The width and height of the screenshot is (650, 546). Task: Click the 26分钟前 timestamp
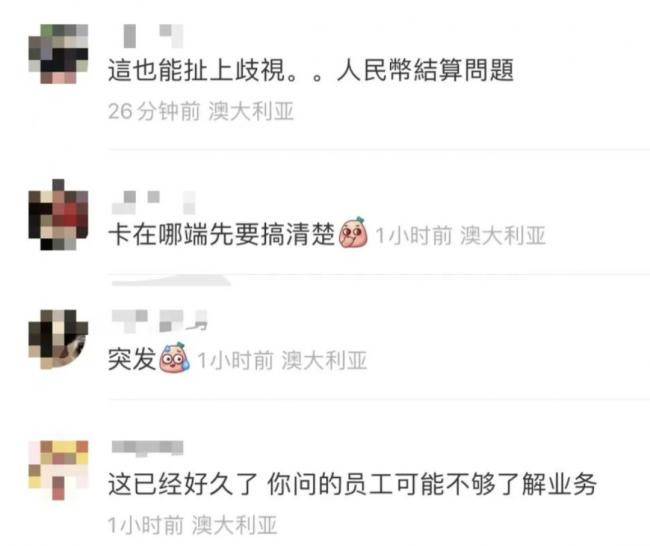click(154, 111)
